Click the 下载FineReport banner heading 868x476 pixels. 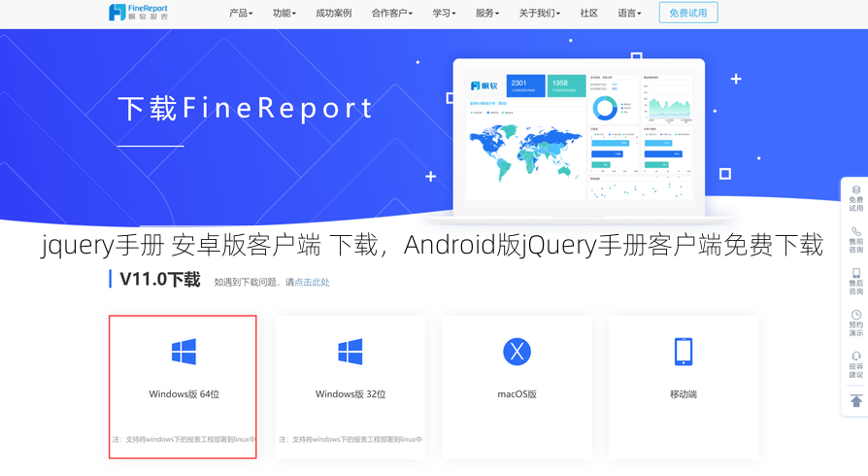[x=246, y=108]
